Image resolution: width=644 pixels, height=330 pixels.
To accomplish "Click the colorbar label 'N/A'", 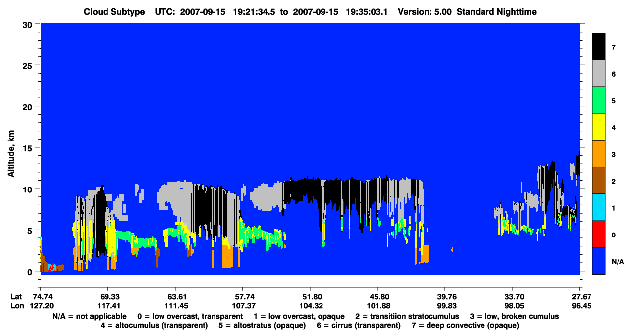I will click(617, 261).
